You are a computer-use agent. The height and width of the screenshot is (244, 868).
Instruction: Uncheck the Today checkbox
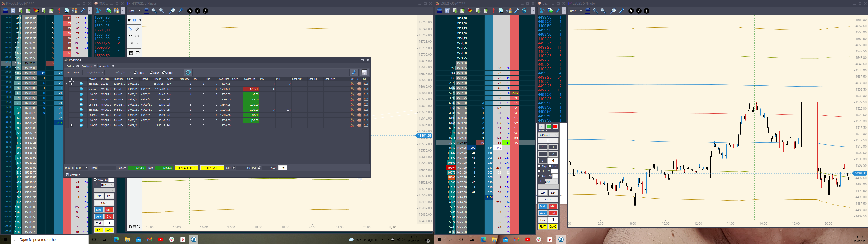[x=135, y=73]
